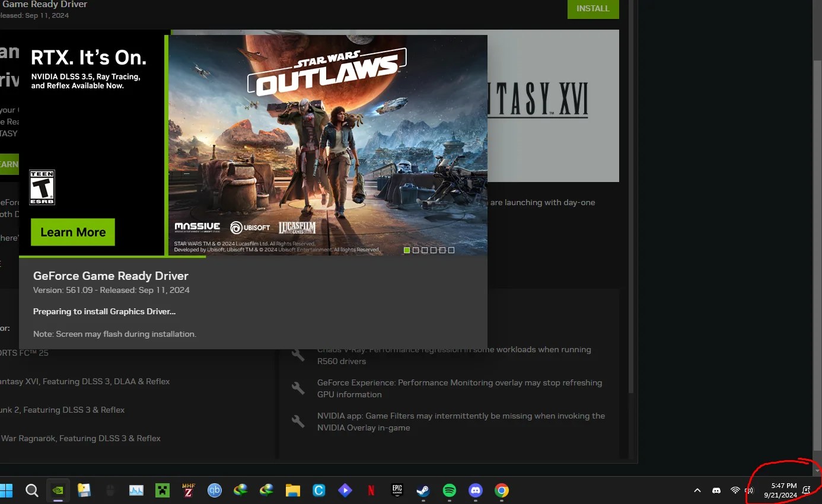Viewport: 822px width, 504px height.
Task: Open the blue C taskbar app
Action: pyautogui.click(x=319, y=490)
